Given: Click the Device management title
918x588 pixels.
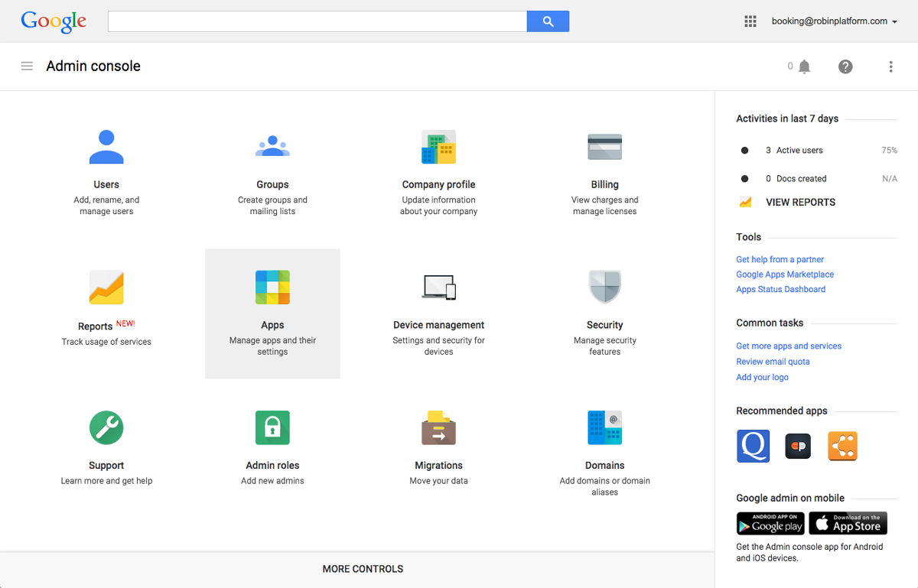Looking at the screenshot, I should point(438,325).
